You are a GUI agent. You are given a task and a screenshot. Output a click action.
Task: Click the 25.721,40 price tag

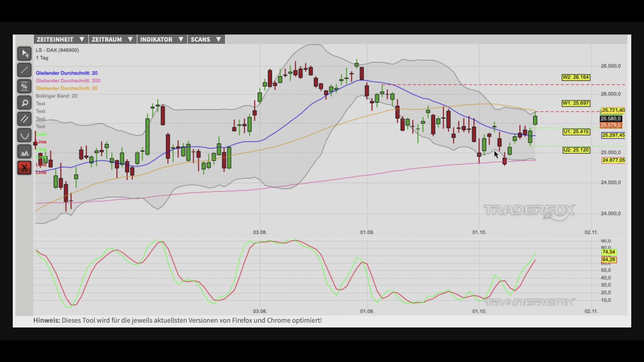(x=613, y=110)
